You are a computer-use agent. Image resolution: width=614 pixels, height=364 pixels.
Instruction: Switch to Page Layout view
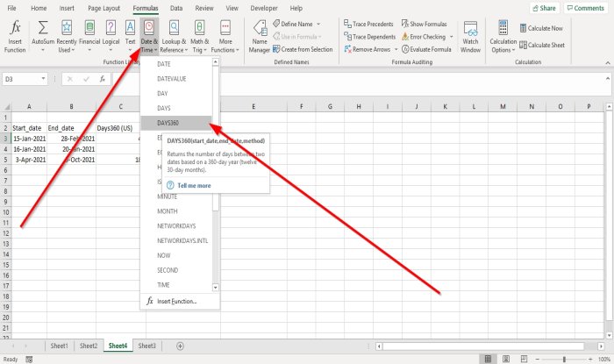[x=506, y=359]
